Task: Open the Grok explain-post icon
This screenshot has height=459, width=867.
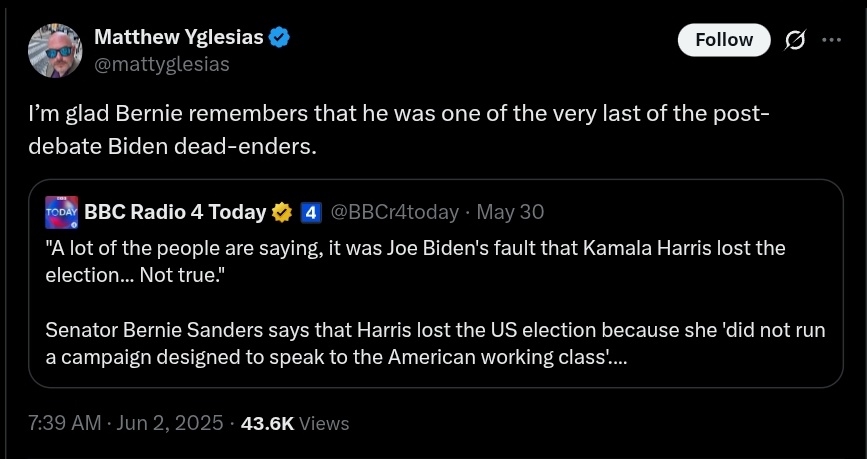Action: 796,40
